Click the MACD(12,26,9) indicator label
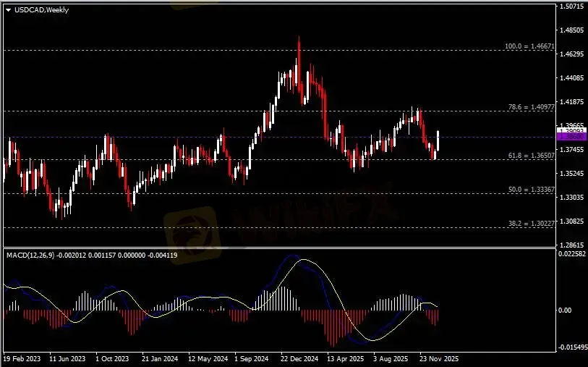This screenshot has width=588, height=367. coord(30,256)
